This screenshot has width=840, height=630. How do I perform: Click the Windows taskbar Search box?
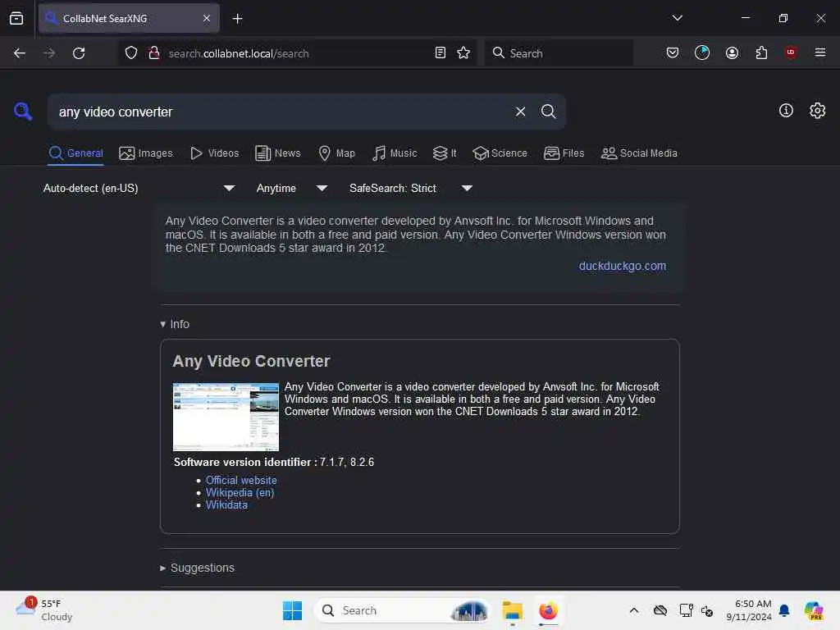point(402,610)
